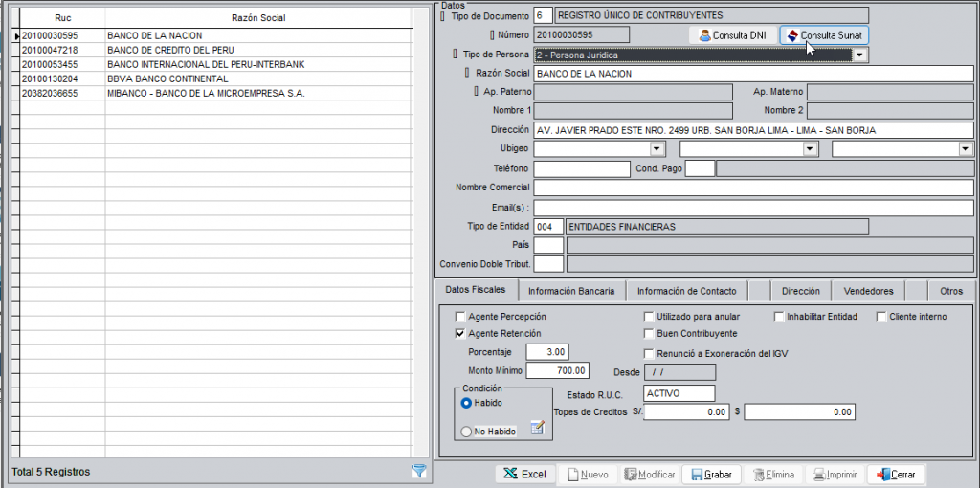The width and height of the screenshot is (980, 488).
Task: Click the Convenio Doble Tribut. code field
Action: point(548,264)
